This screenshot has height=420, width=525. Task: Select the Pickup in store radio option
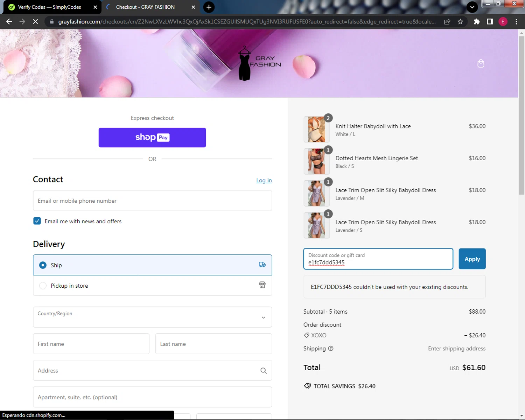[43, 286]
